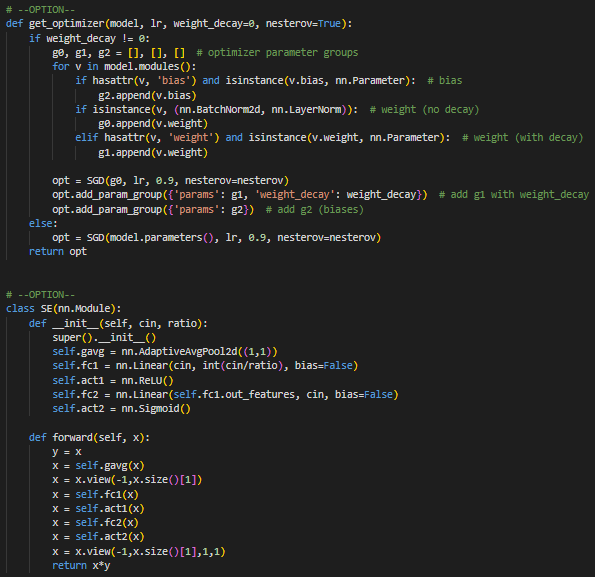Click the line "x = self.fc1(x)"

[95, 495]
